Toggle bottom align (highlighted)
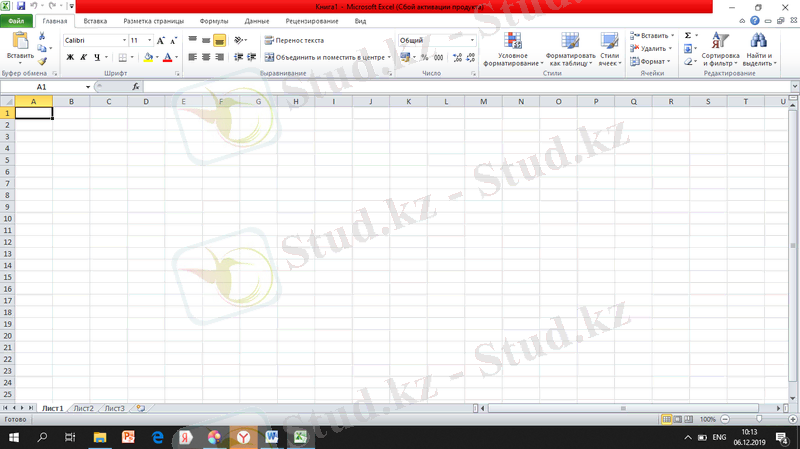800x449 pixels. [x=219, y=40]
